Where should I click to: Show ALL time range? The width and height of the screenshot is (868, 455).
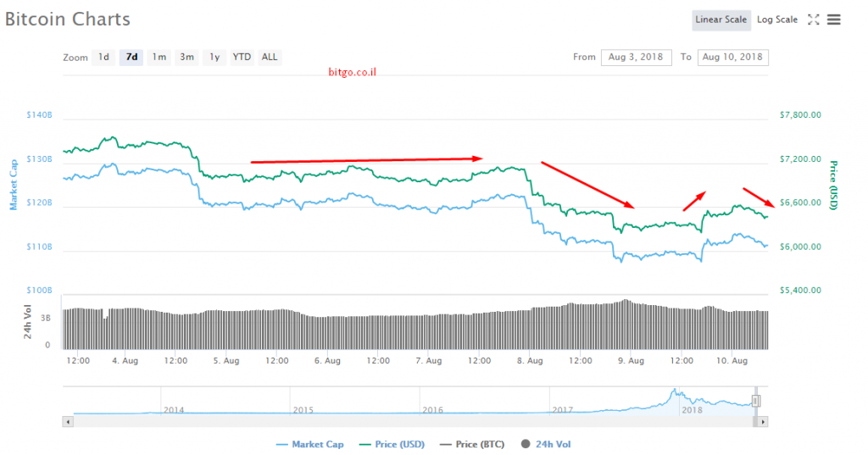(270, 58)
